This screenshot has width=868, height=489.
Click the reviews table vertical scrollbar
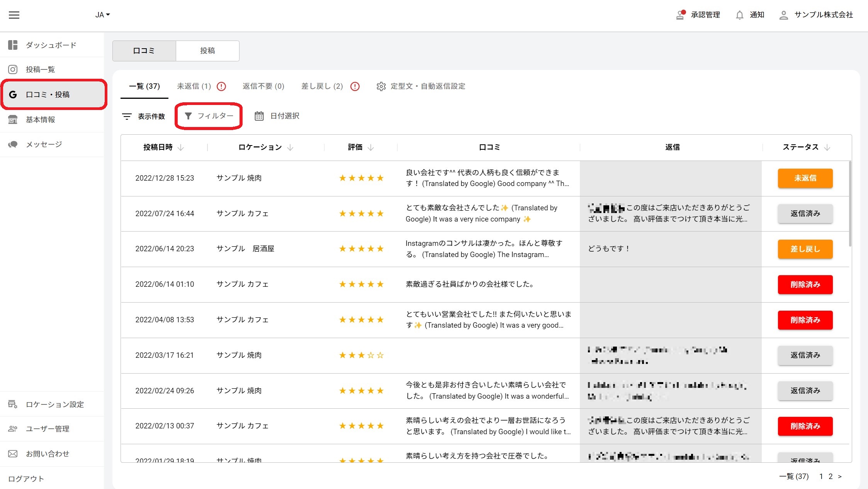coord(850,205)
